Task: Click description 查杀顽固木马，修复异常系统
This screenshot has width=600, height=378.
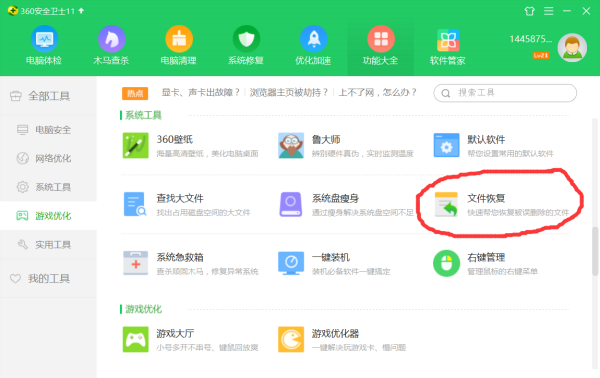Action: (x=207, y=272)
